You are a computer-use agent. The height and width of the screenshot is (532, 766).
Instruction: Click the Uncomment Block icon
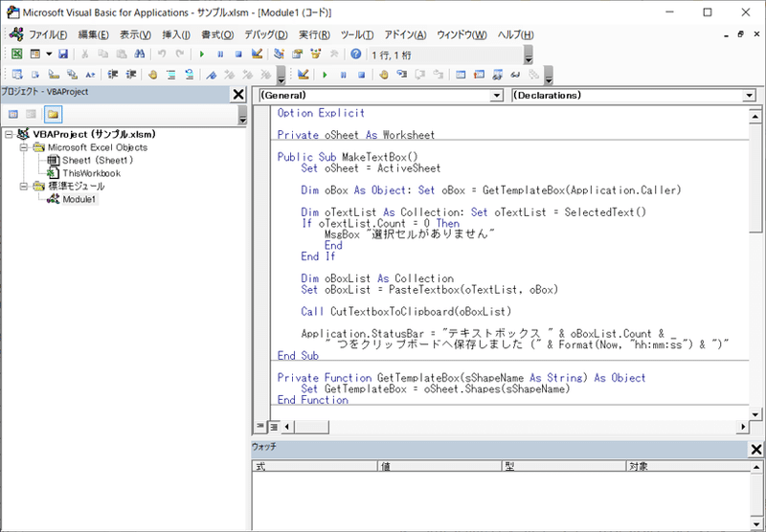190,75
